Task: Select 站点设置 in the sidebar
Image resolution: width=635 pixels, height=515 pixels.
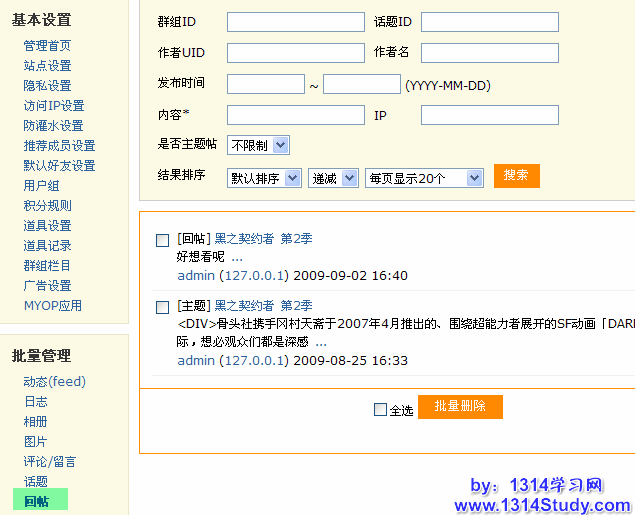Action: pos(47,66)
